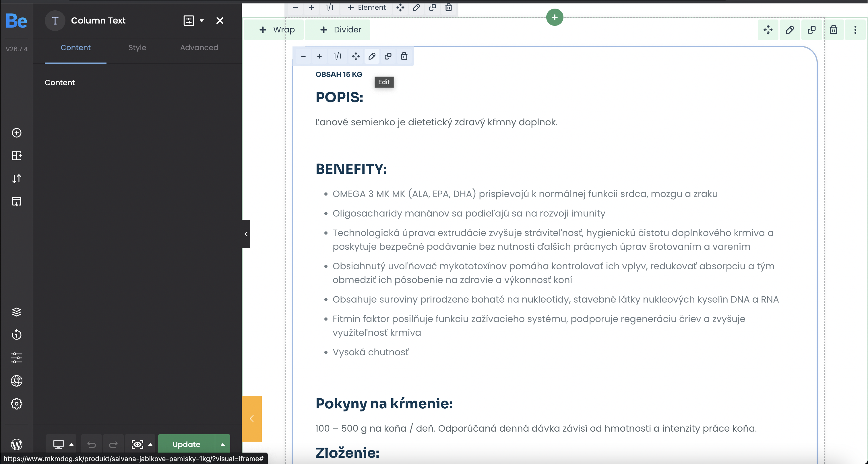Switch to the Advanced tab
Viewport: 868px width, 464px height.
click(199, 48)
